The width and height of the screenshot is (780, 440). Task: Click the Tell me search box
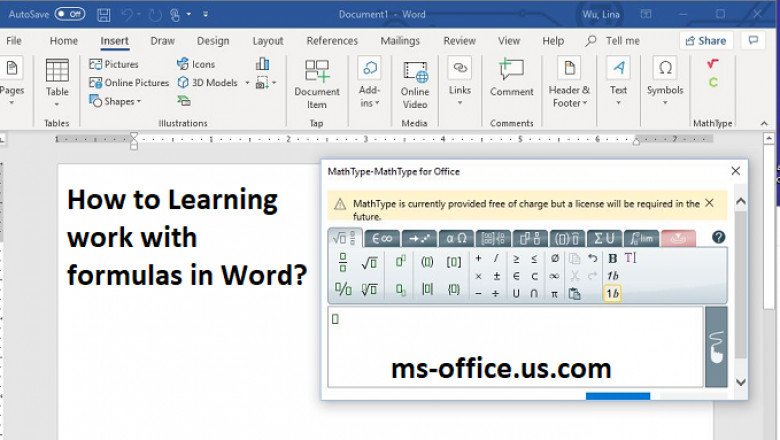613,41
